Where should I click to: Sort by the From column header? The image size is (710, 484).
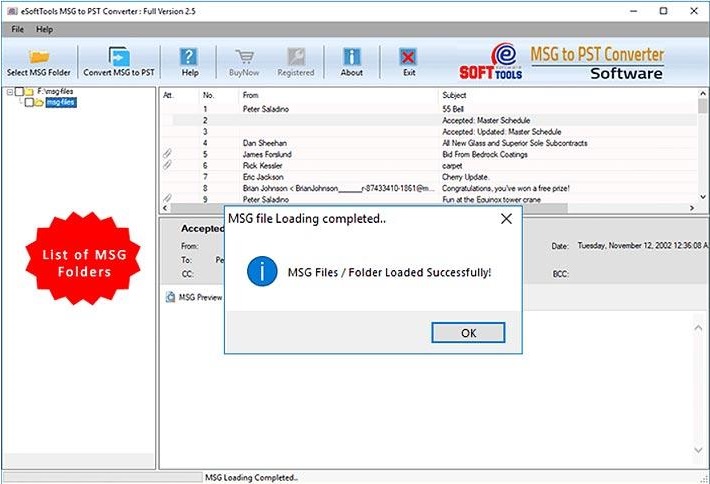338,95
